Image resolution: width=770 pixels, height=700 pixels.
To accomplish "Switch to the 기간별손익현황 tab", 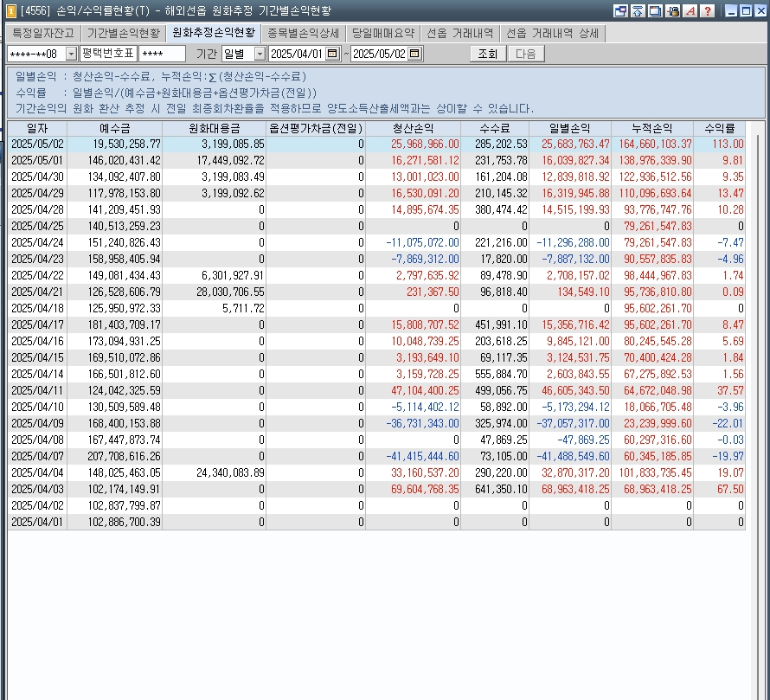I will (123, 34).
